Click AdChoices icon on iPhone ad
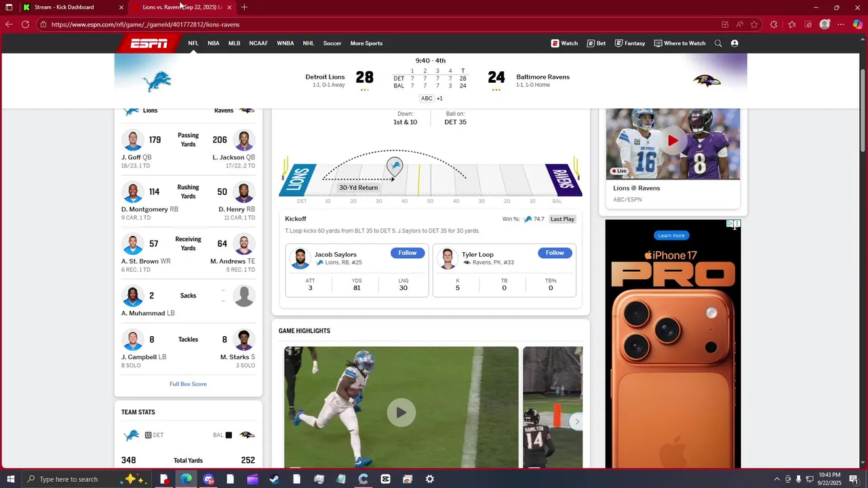Viewport: 868px width, 488px height. point(730,224)
